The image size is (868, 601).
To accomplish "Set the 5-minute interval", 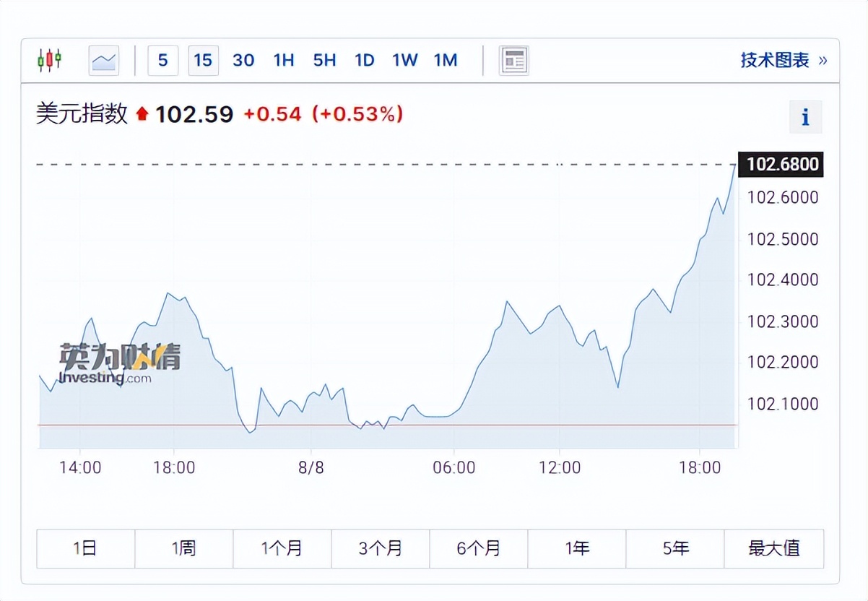I will click(x=162, y=60).
